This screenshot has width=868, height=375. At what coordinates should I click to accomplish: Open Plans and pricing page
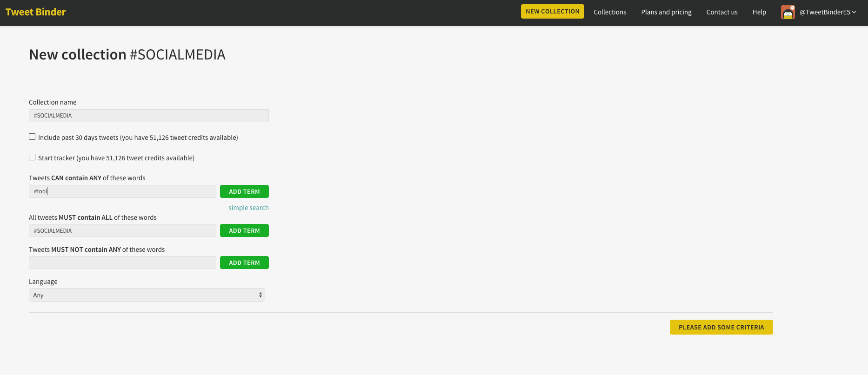click(666, 12)
